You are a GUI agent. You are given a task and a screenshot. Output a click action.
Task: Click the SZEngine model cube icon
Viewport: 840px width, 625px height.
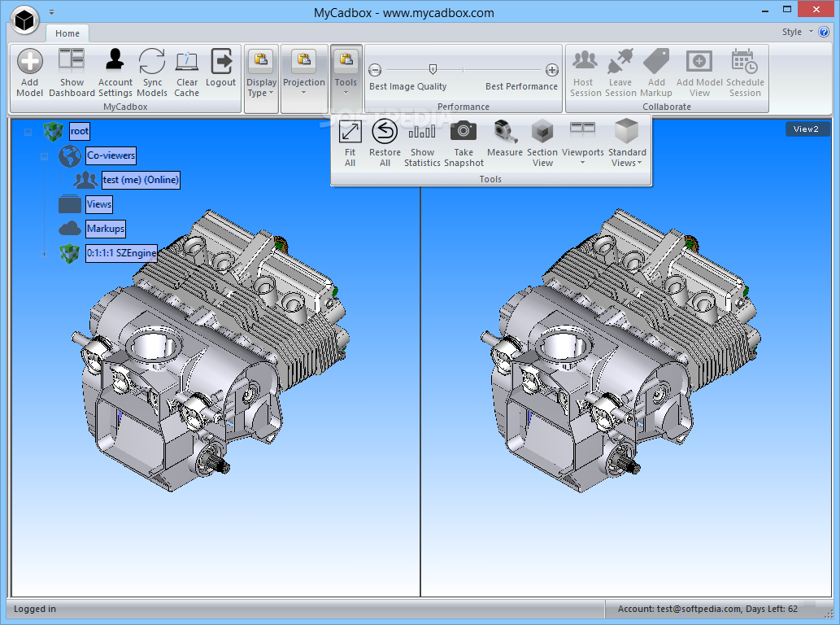[x=70, y=254]
